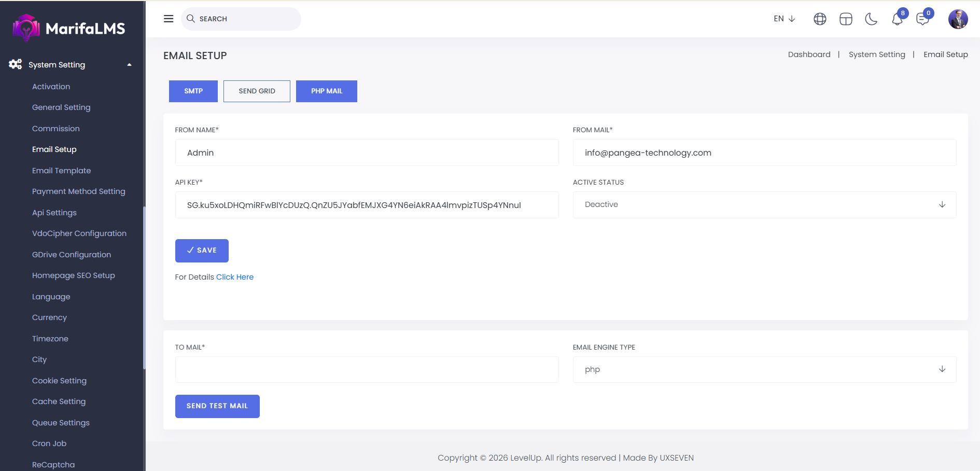Select the Send Grid tab
980x471 pixels.
coord(257,91)
